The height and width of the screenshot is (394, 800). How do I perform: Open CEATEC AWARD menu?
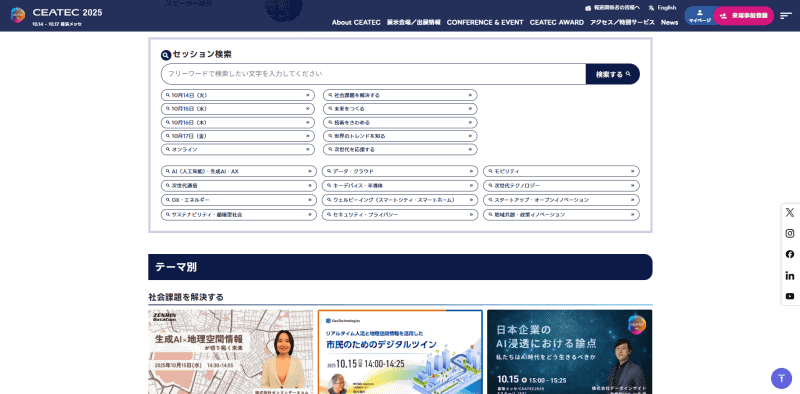point(557,22)
